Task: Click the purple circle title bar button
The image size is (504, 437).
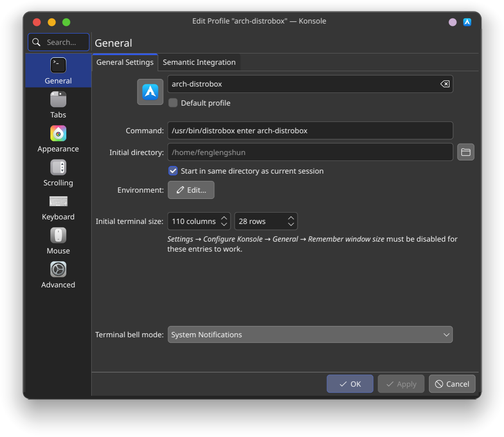Action: 453,22
